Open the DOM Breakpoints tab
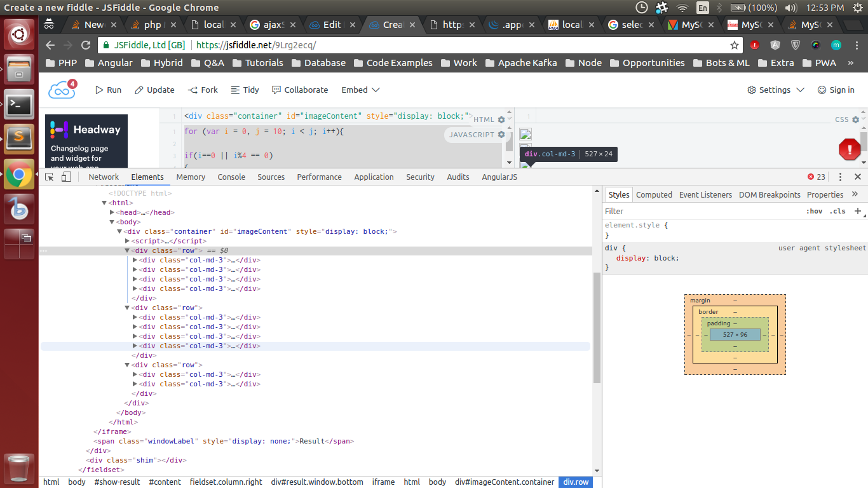Image resolution: width=868 pixels, height=488 pixels. [x=770, y=195]
